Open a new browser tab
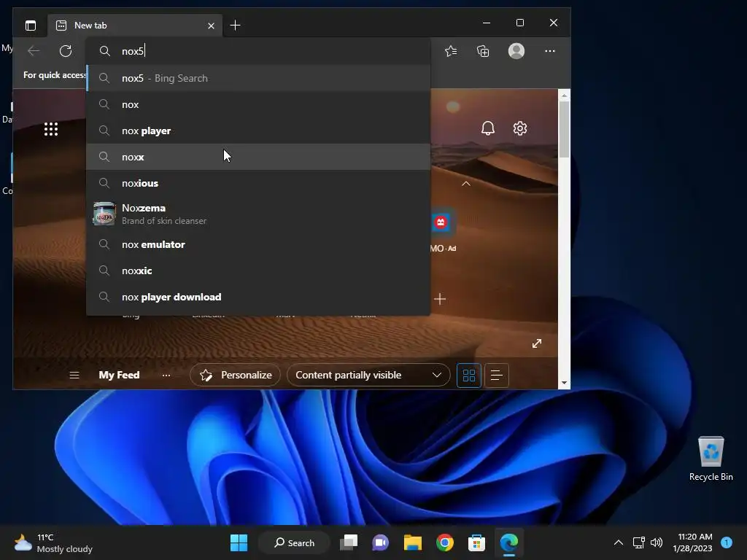 (235, 26)
